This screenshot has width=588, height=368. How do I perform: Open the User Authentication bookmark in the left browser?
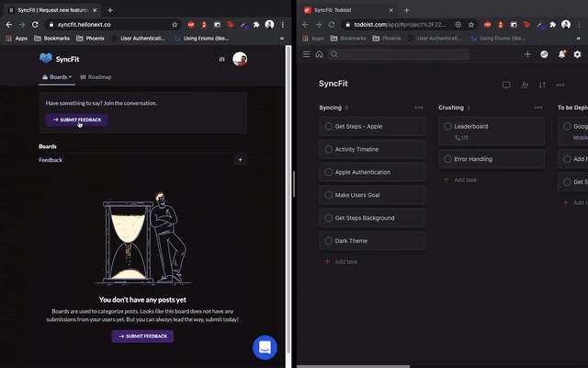138,39
